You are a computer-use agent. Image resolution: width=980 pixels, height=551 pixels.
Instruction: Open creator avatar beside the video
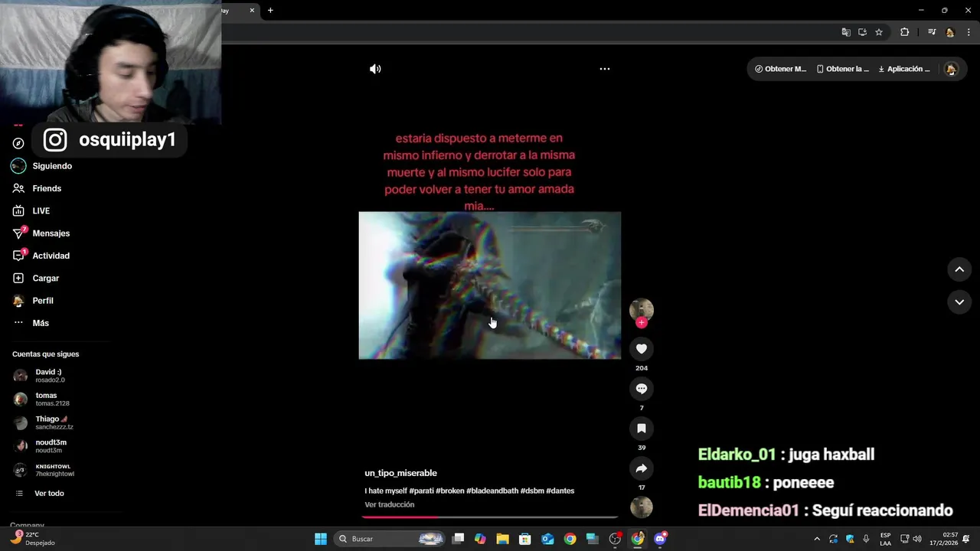coord(642,309)
